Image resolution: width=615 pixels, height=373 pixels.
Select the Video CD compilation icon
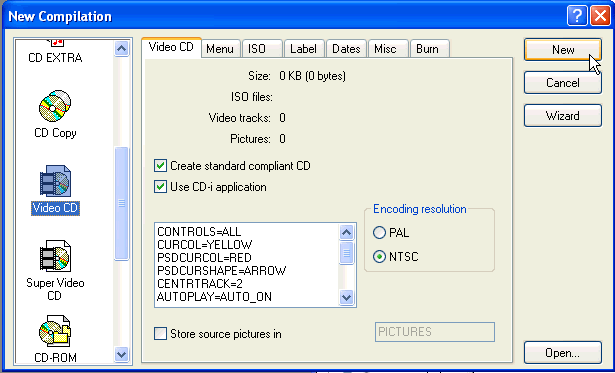coord(55,181)
